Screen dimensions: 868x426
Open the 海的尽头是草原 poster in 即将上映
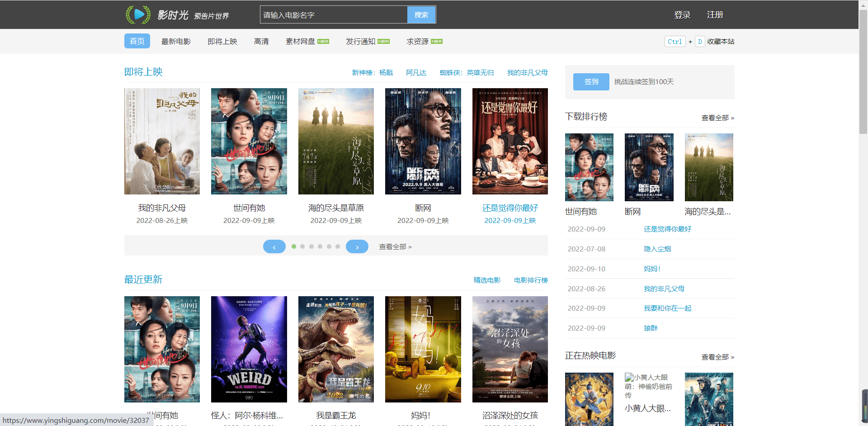point(336,141)
